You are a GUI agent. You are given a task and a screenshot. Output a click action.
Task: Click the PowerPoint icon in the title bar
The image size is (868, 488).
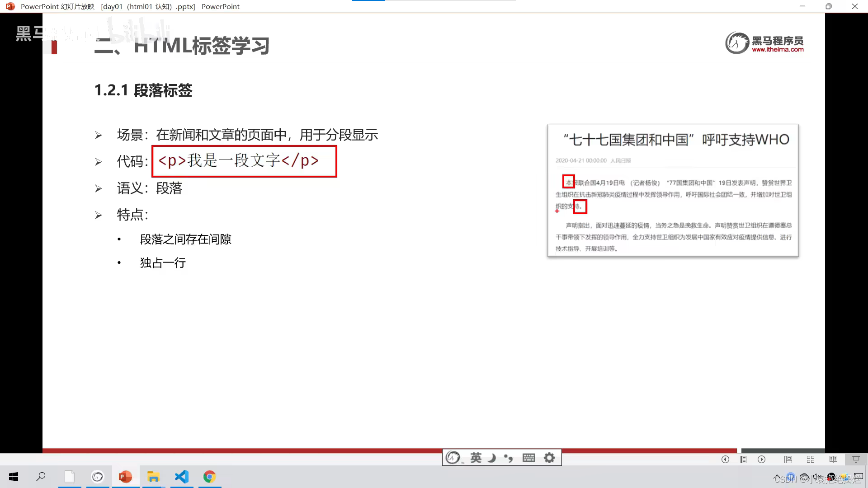[10, 6]
